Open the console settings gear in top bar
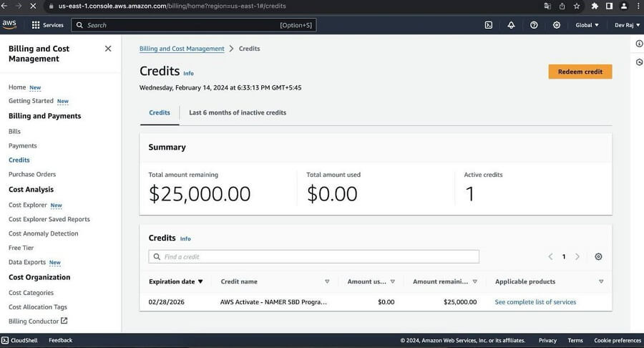 coord(557,25)
